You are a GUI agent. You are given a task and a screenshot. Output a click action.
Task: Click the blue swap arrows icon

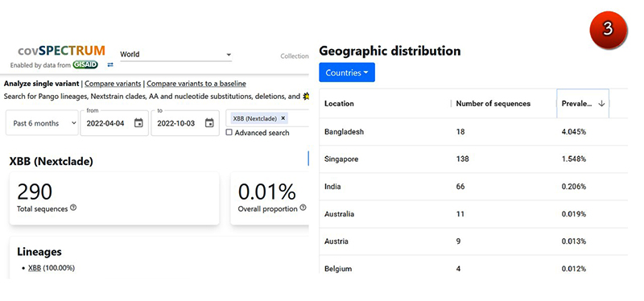pos(110,65)
